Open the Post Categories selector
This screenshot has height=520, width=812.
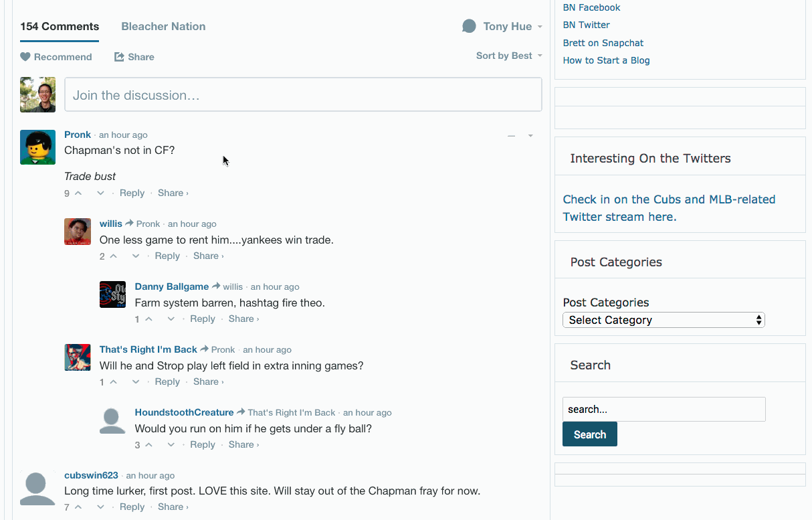[663, 320]
